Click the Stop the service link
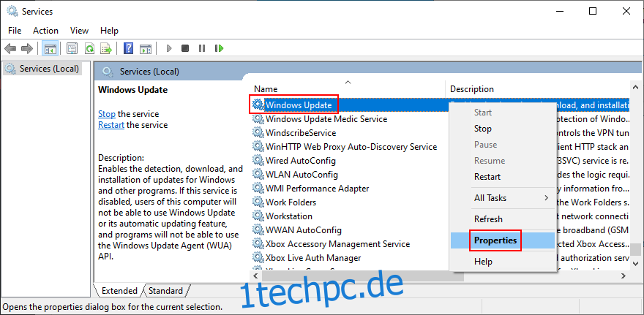 point(107,113)
